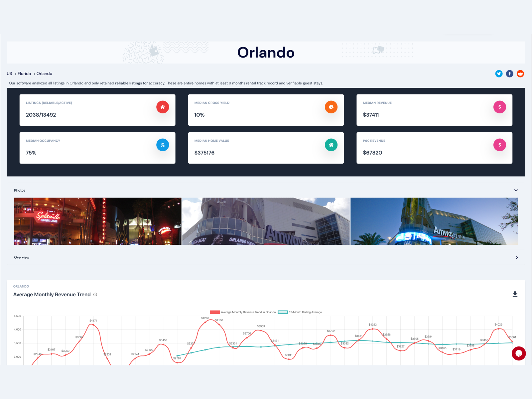Click pink dollar icon in P90 Revenue card

[x=500, y=145]
